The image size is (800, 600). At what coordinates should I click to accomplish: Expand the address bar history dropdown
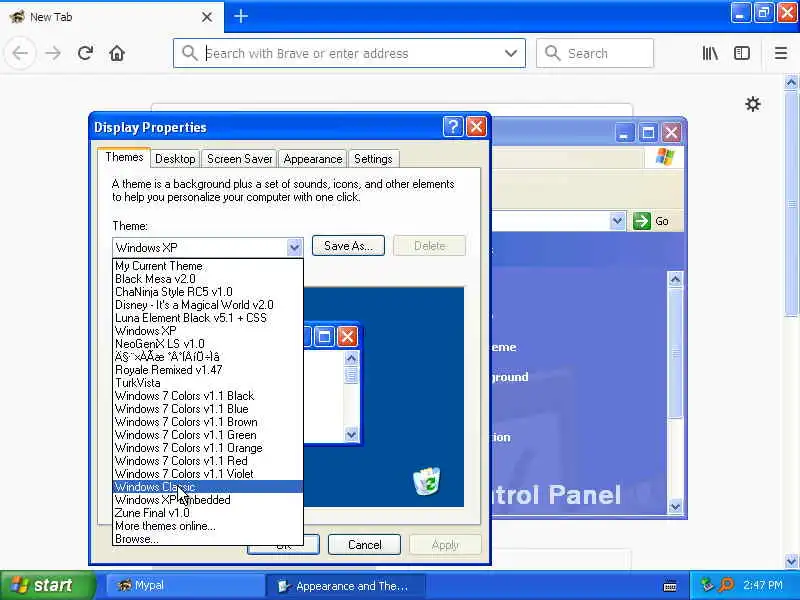(510, 53)
